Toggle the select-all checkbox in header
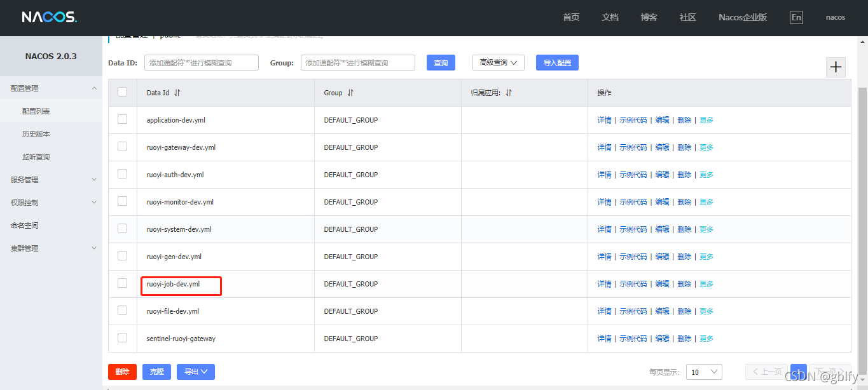Viewport: 868px width, 390px height. coord(123,92)
